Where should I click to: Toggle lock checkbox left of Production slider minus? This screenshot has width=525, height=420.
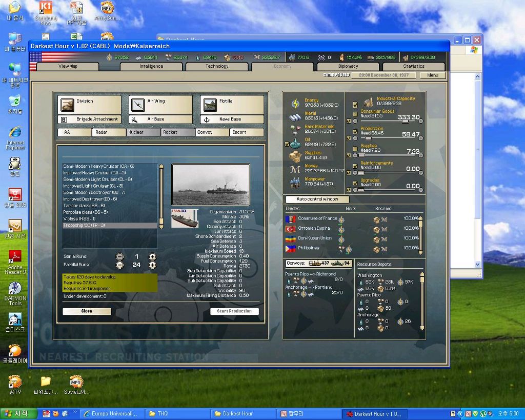point(349,138)
